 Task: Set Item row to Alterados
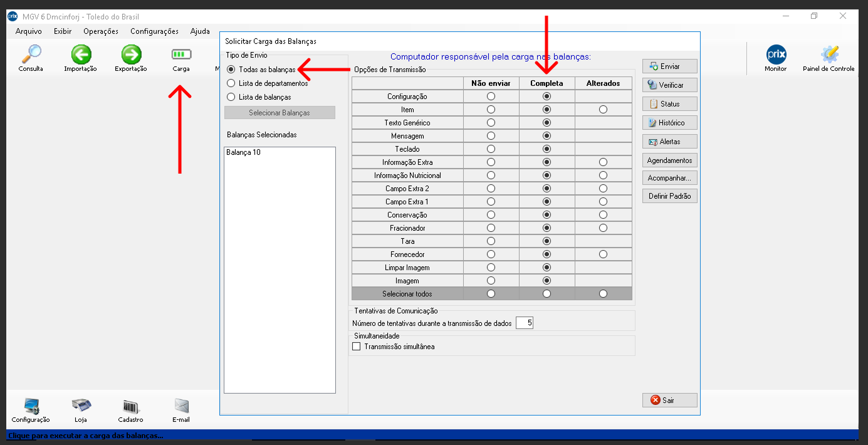point(603,110)
